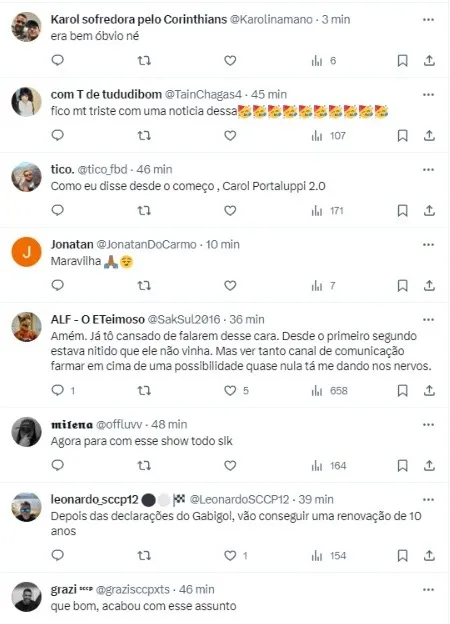Retweet the tweet from @TainChagas4
The image size is (450, 624).
(x=144, y=136)
